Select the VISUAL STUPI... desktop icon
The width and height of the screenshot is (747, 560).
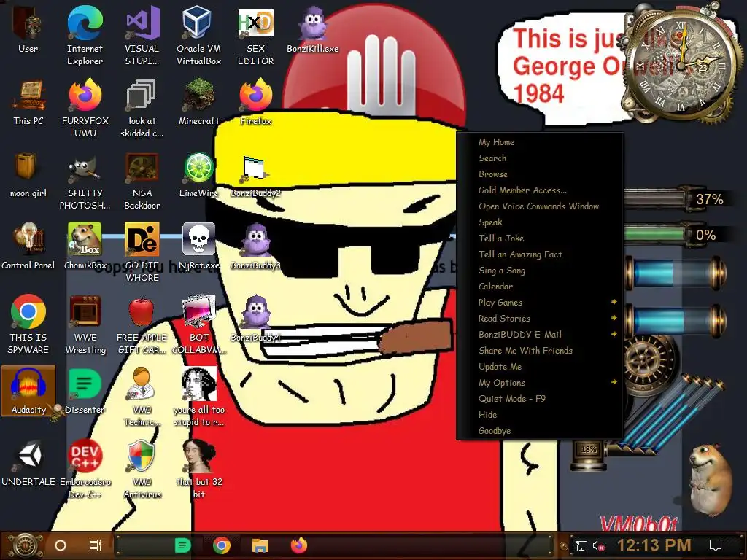(x=142, y=35)
